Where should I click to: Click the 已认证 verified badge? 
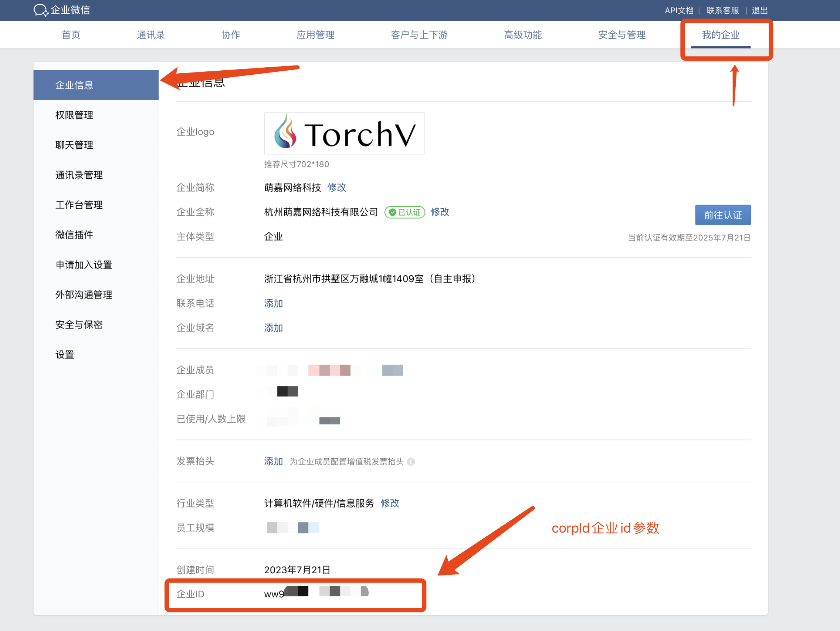pyautogui.click(x=404, y=212)
